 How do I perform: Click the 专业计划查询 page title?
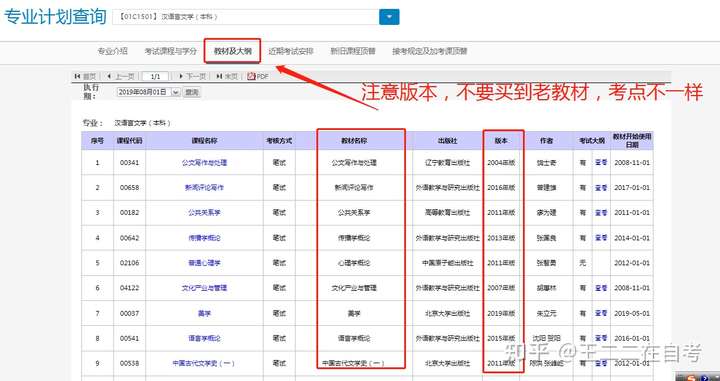coord(55,17)
